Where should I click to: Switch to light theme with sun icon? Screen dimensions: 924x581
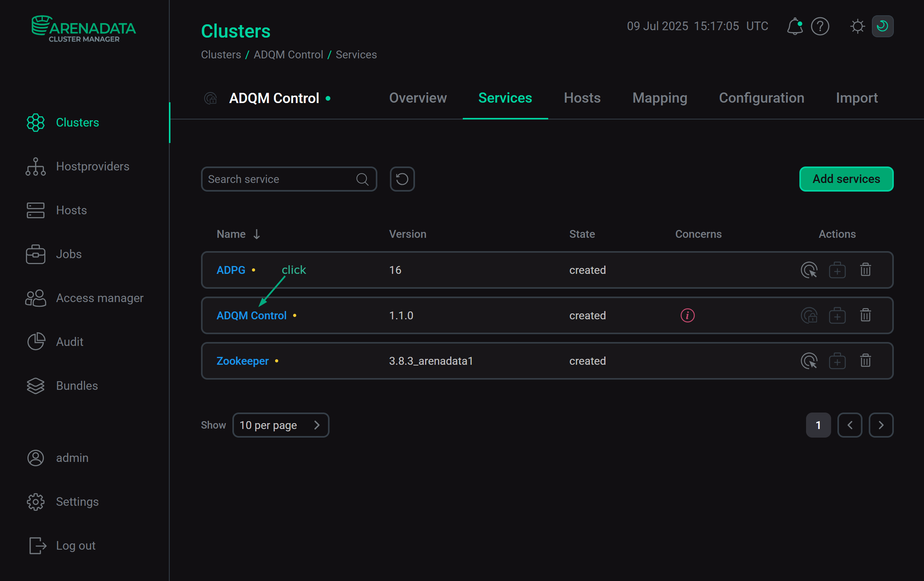click(x=857, y=26)
